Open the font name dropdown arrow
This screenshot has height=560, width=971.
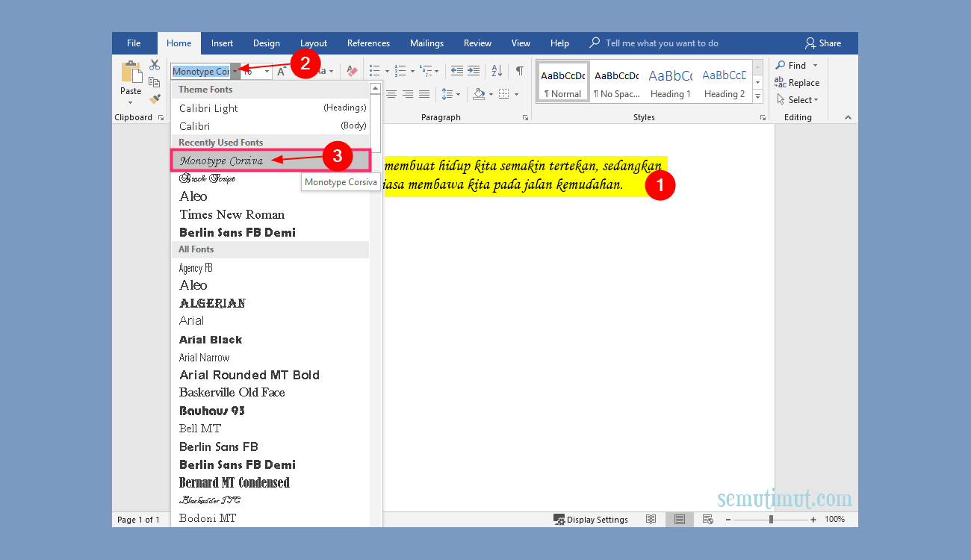[x=235, y=72]
